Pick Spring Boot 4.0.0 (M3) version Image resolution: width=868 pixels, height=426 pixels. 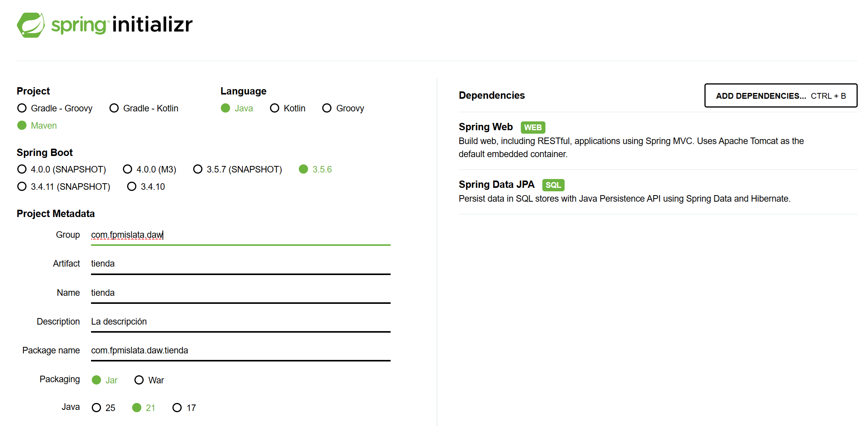pyautogui.click(x=128, y=169)
